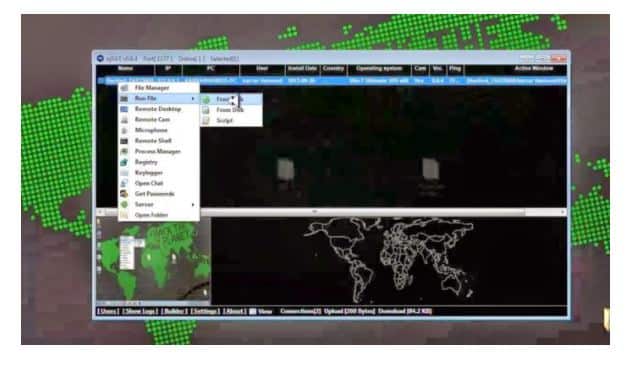Expand the Server submenu arrow
The image size is (638, 366).
pos(193,205)
